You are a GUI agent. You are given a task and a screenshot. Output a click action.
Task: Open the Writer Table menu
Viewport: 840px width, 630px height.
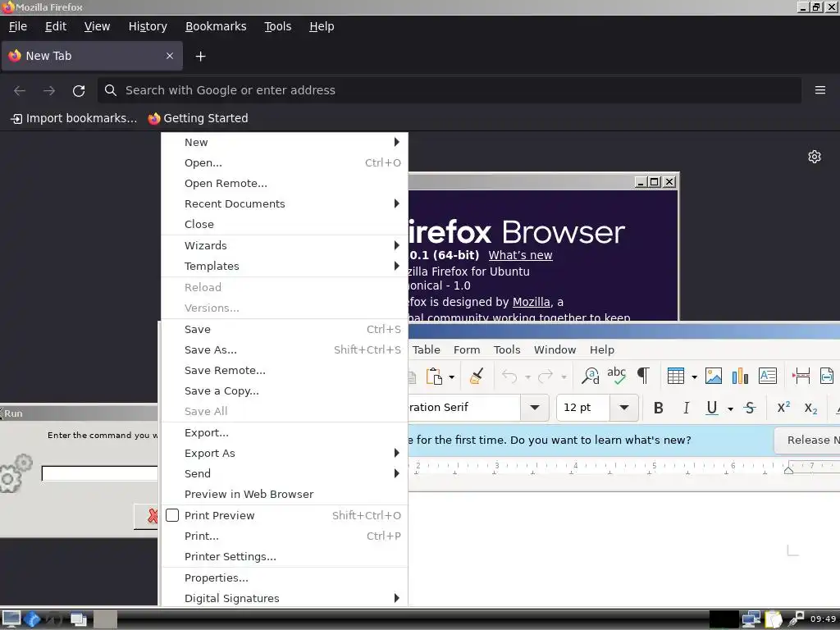coord(426,349)
